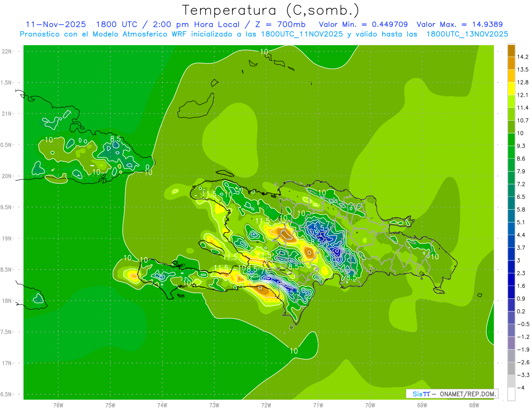Pick the yellow swatch between 12.1 and 12.8
The image size is (532, 411).
pyautogui.click(x=511, y=89)
